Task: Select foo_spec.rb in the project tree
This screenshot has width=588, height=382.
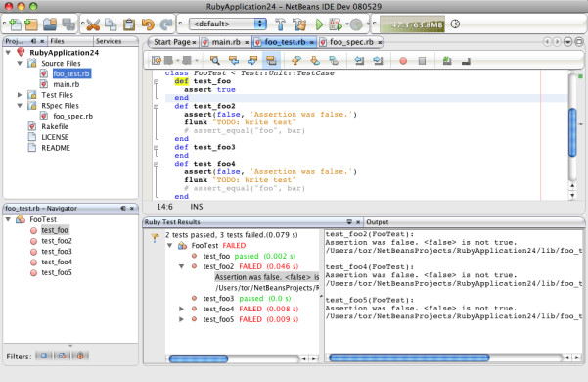Action: click(x=72, y=116)
